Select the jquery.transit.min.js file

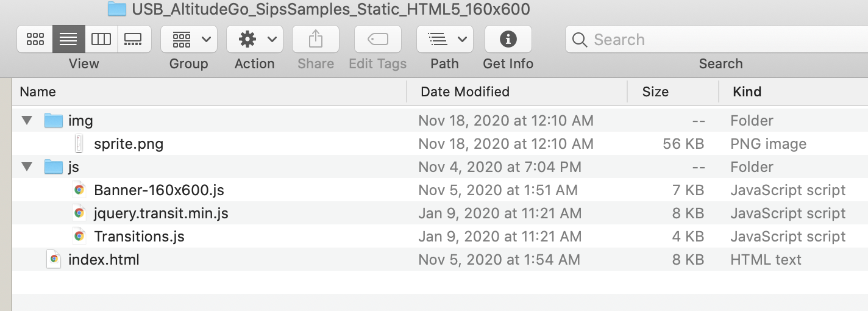click(x=161, y=213)
